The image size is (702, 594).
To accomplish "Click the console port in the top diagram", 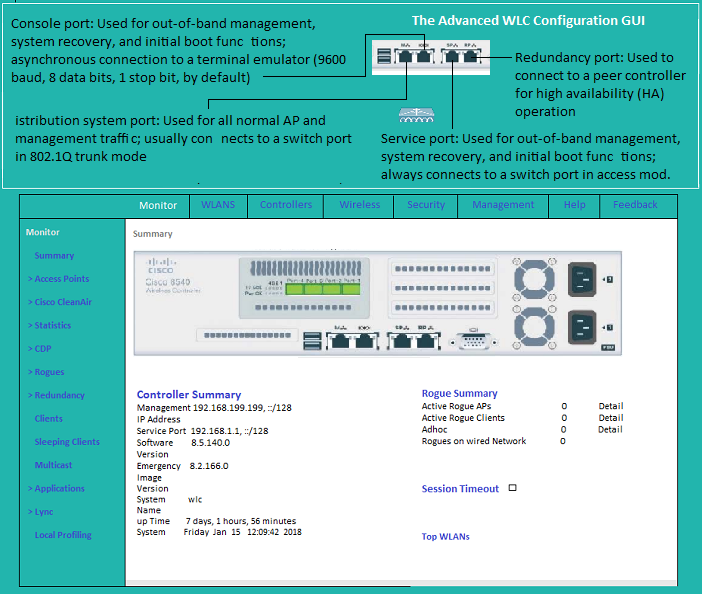I will click(x=423, y=57).
